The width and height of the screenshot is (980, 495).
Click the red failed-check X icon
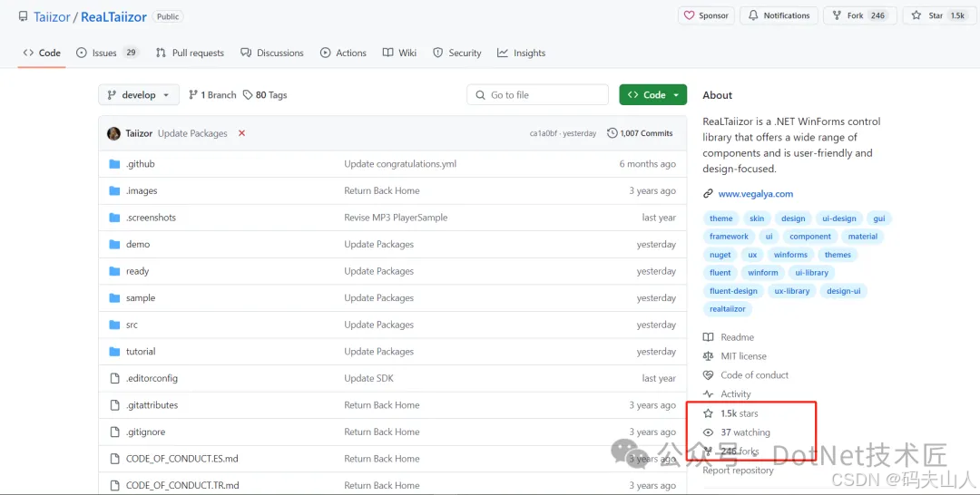pyautogui.click(x=242, y=133)
